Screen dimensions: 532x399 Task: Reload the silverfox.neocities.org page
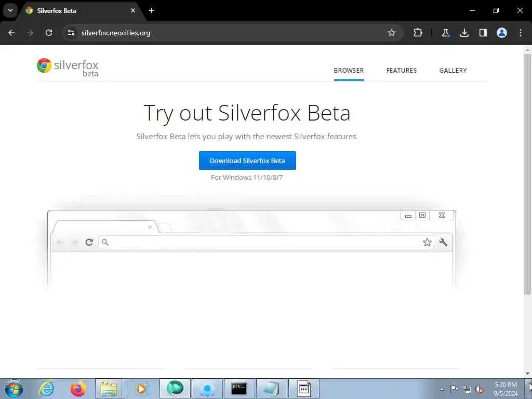[49, 33]
